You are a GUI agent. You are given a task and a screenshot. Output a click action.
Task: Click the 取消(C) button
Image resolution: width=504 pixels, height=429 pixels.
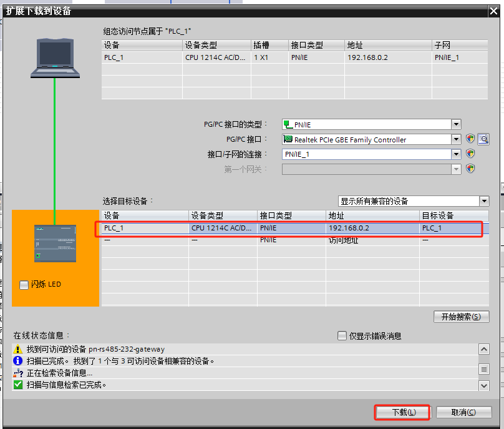(463, 412)
